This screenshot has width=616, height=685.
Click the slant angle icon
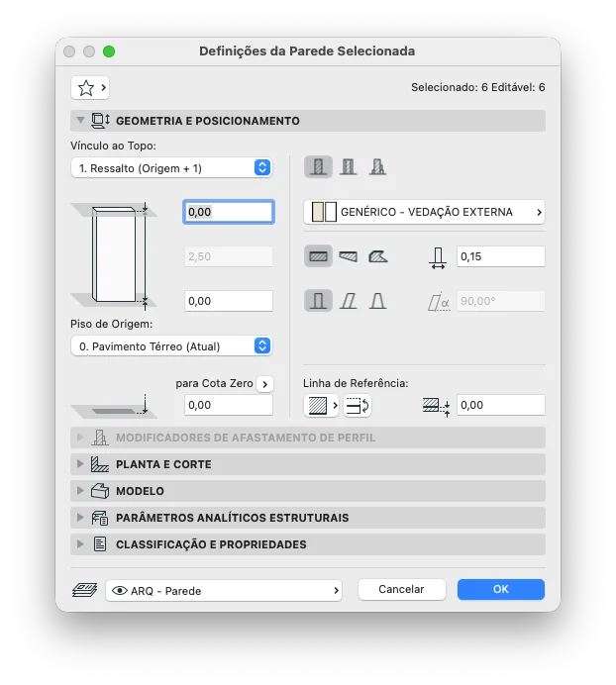click(x=439, y=302)
